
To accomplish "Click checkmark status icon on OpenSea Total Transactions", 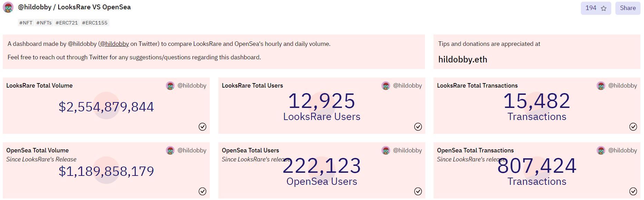I will point(633,191).
